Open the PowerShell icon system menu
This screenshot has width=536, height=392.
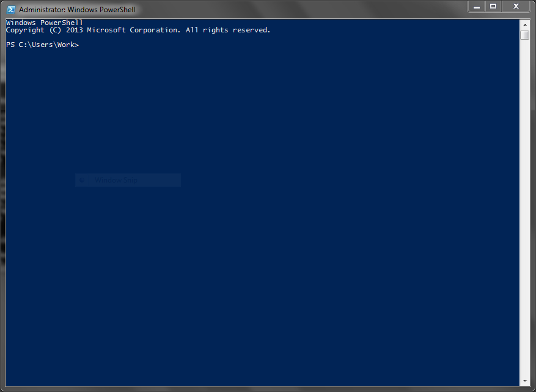pos(11,10)
